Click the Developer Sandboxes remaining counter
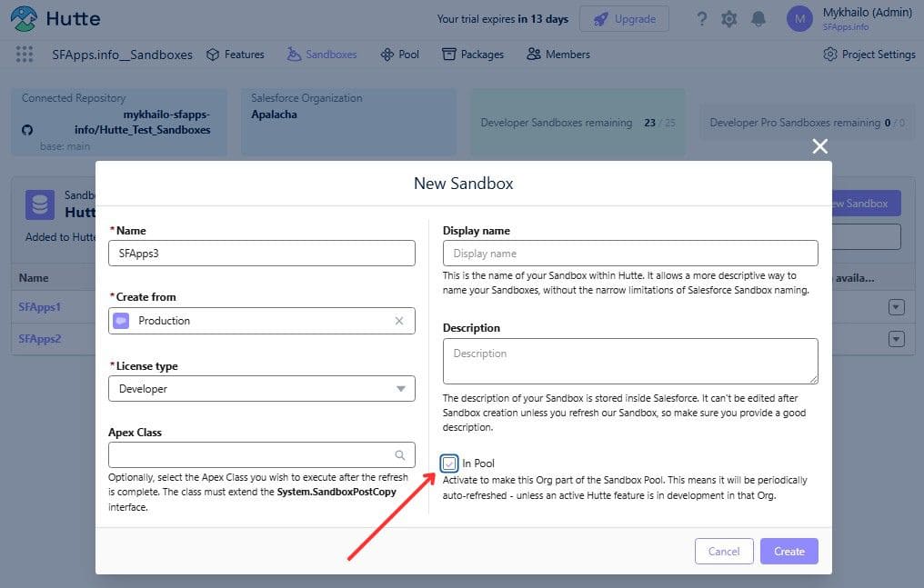The width and height of the screenshot is (924, 588). tap(577, 123)
